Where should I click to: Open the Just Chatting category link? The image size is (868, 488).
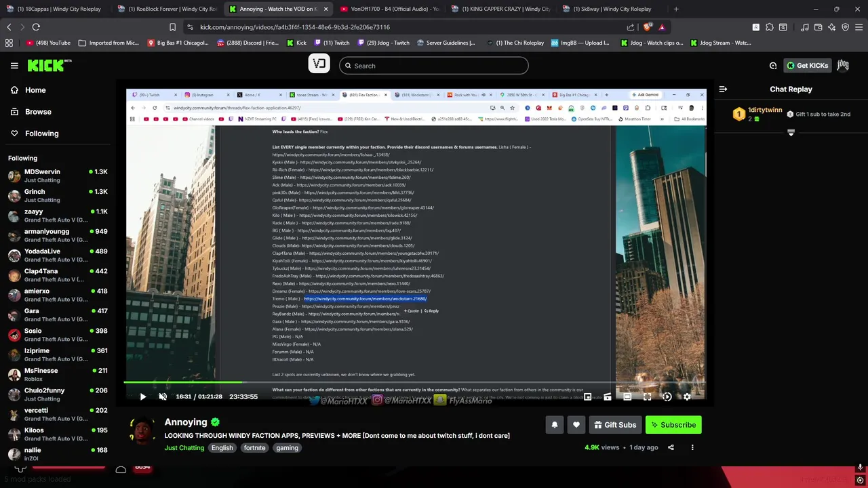point(184,447)
